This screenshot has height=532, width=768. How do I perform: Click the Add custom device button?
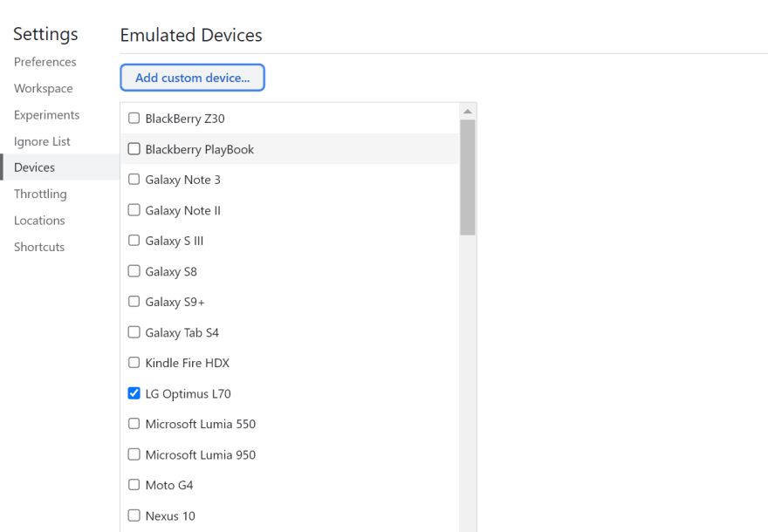point(193,78)
